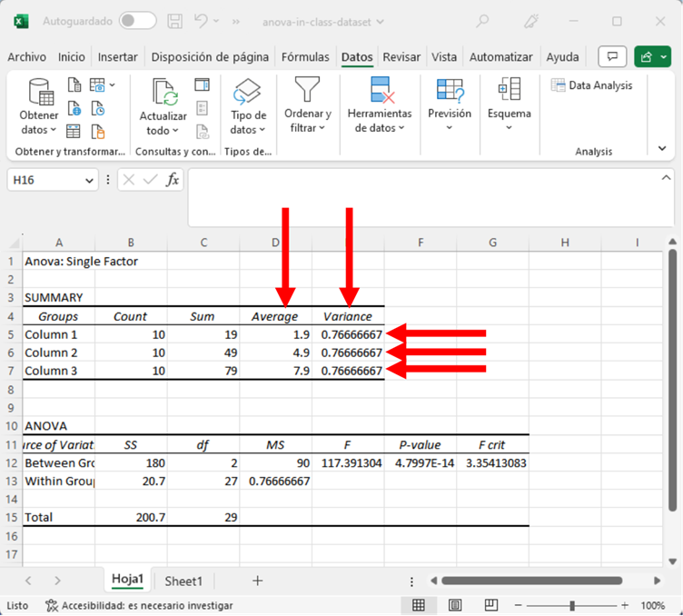This screenshot has height=616, width=683.
Task: Click the Esquema outline icon
Action: (509, 91)
